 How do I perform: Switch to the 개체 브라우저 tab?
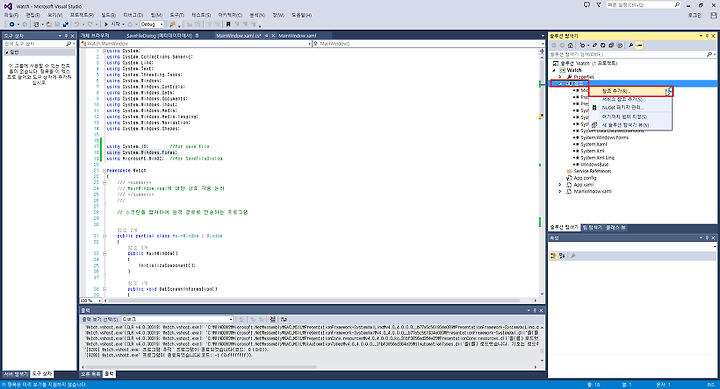[95, 35]
